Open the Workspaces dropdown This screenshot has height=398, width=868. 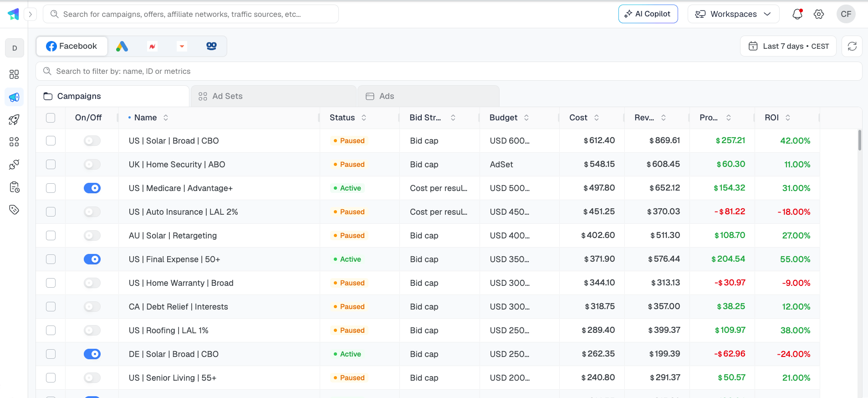click(x=733, y=14)
